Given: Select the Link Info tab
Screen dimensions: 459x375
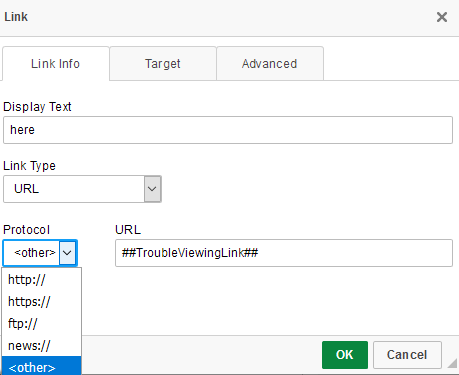Looking at the screenshot, I should [56, 63].
